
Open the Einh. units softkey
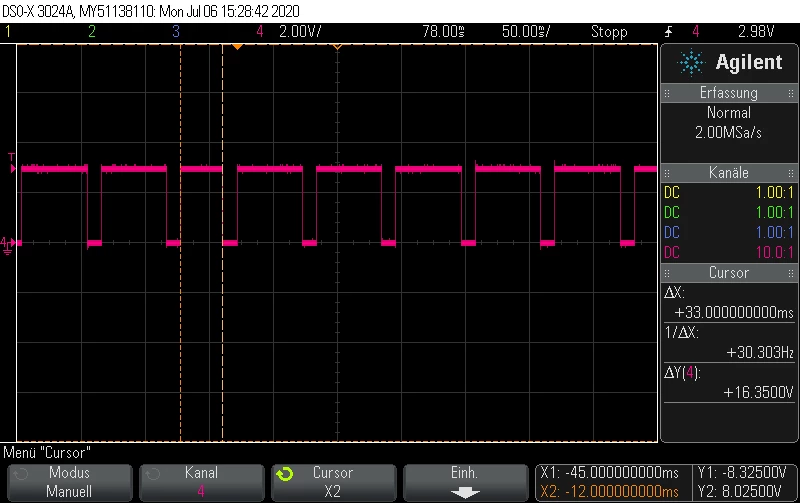point(465,482)
